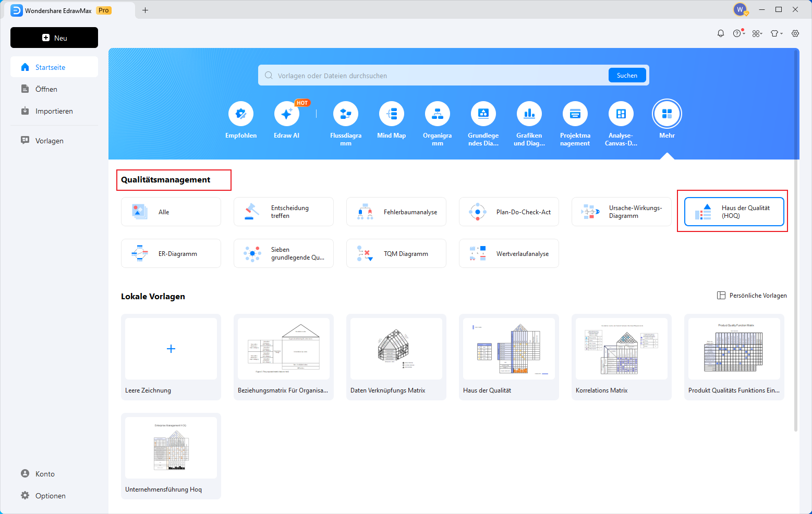Choose Wertverlaufanalyse template type
The image size is (812, 514).
pos(509,253)
